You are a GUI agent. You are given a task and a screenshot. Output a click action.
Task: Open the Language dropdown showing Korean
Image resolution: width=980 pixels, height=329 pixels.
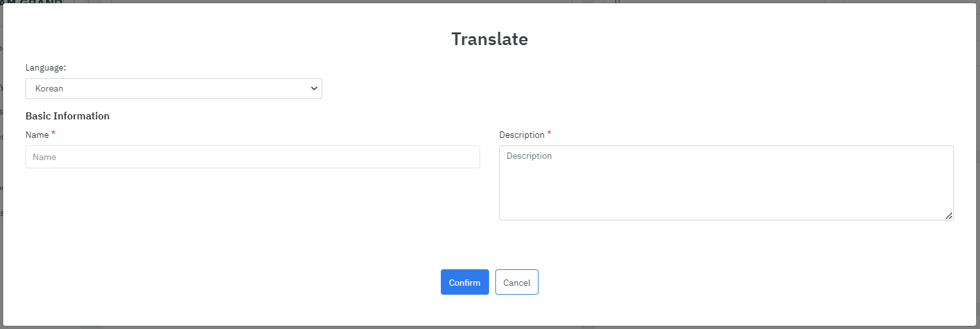tap(173, 89)
